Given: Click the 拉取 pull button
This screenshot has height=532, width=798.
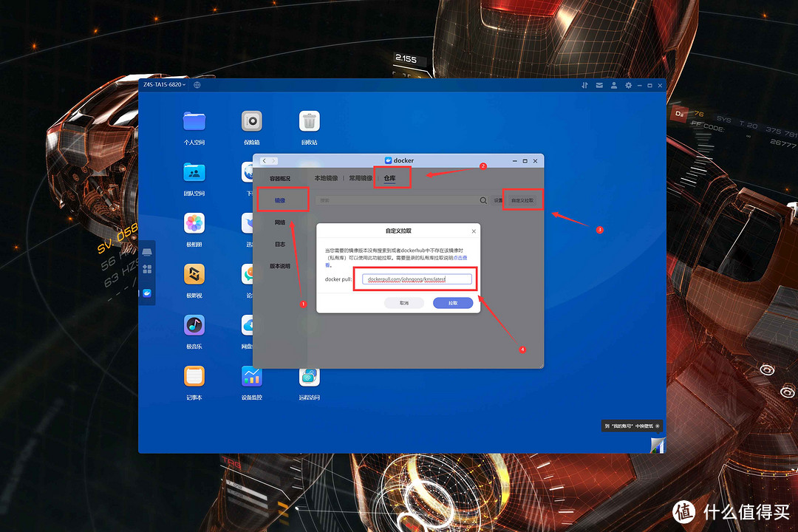Looking at the screenshot, I should click(x=454, y=303).
